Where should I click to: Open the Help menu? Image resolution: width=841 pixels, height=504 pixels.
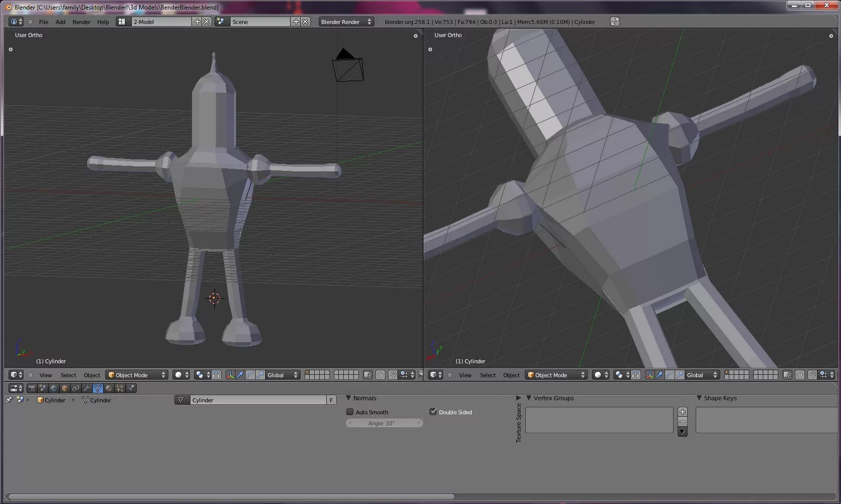tap(103, 22)
